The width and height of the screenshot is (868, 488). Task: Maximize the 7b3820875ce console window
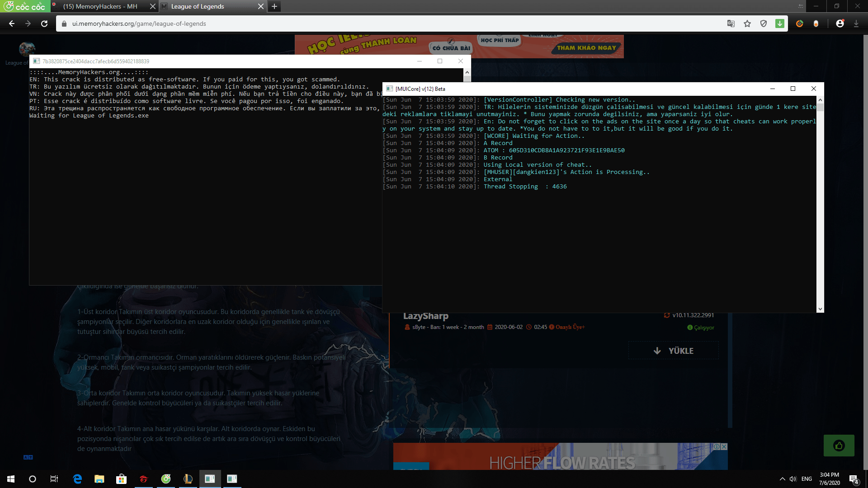pos(440,61)
